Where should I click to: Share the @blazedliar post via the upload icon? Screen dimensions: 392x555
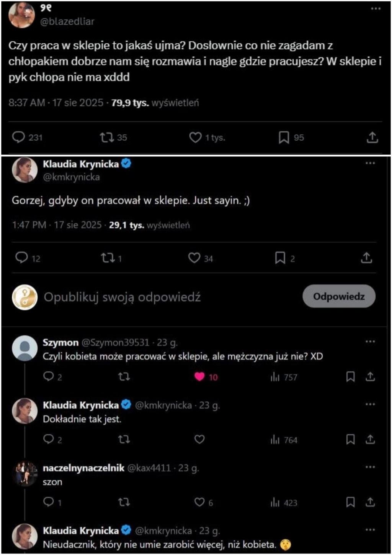click(372, 137)
